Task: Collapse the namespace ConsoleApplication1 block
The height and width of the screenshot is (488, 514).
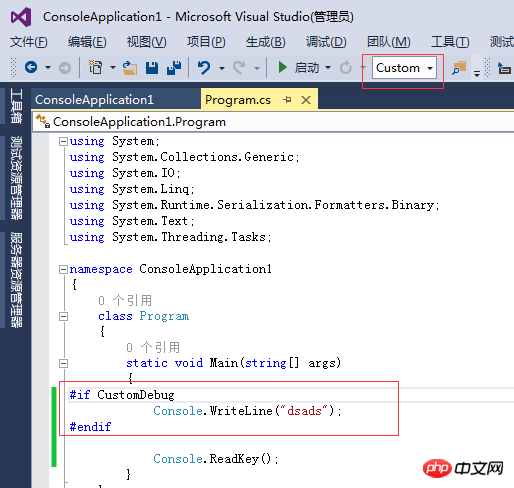Action: (x=63, y=269)
